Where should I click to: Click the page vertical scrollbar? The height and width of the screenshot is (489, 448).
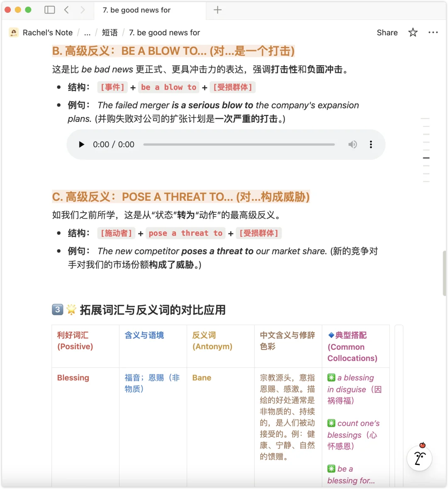[x=445, y=273]
